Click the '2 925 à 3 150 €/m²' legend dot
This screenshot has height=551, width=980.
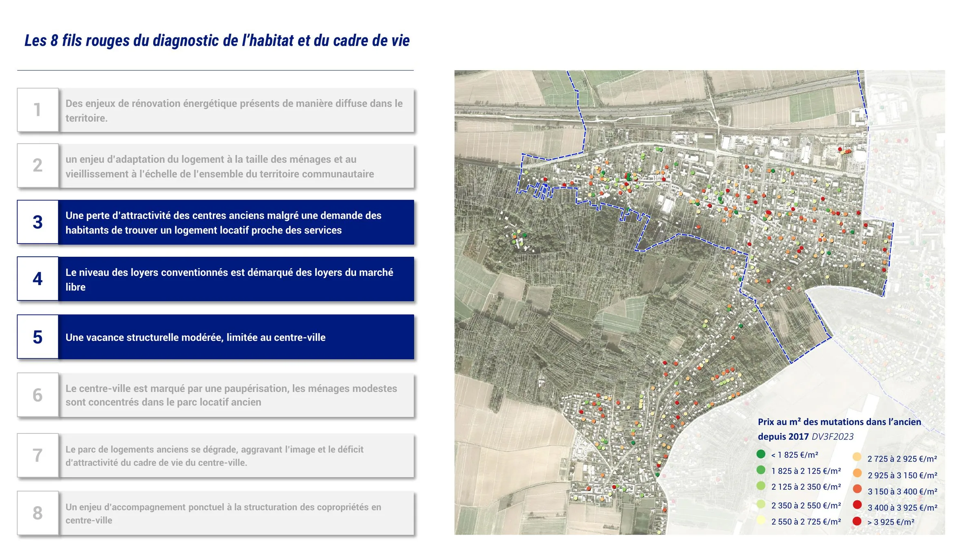pyautogui.click(x=857, y=473)
